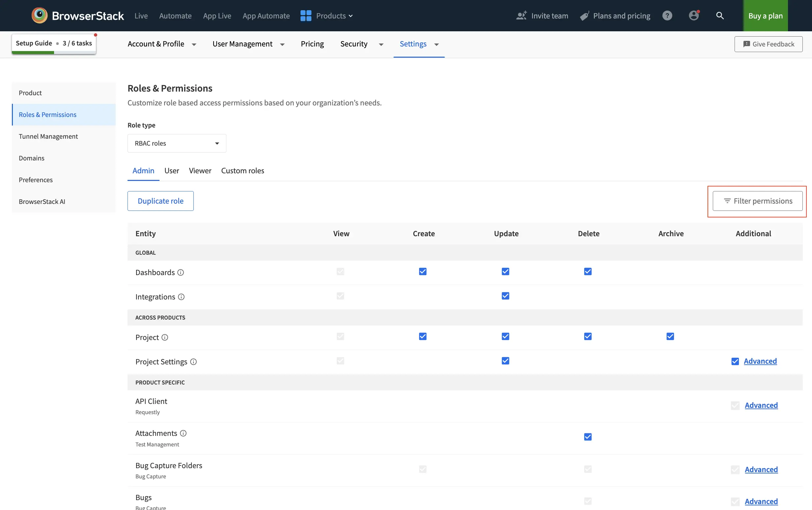This screenshot has height=510, width=812.
Task: Open the user account avatar icon
Action: (x=694, y=15)
